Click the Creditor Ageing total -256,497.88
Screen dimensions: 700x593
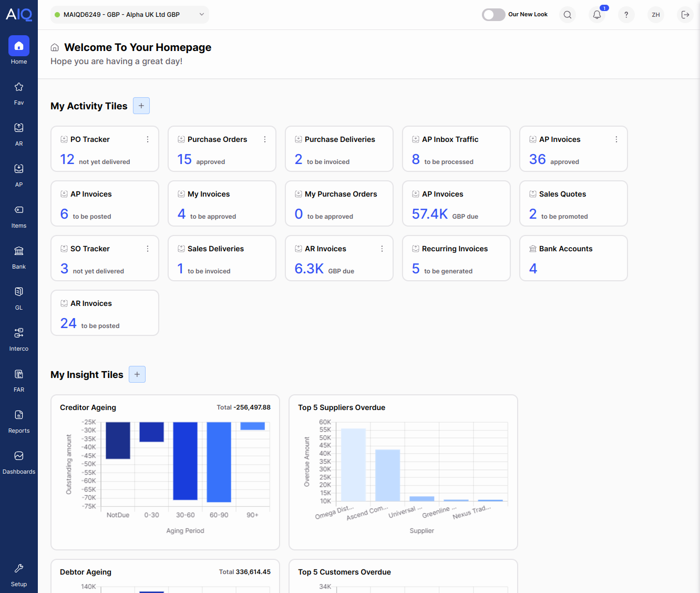pyautogui.click(x=252, y=407)
